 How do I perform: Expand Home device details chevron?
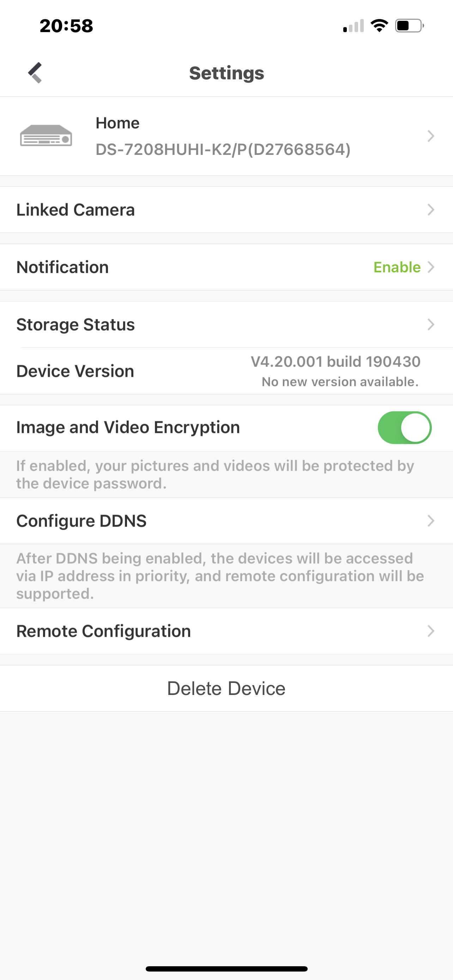coord(430,136)
